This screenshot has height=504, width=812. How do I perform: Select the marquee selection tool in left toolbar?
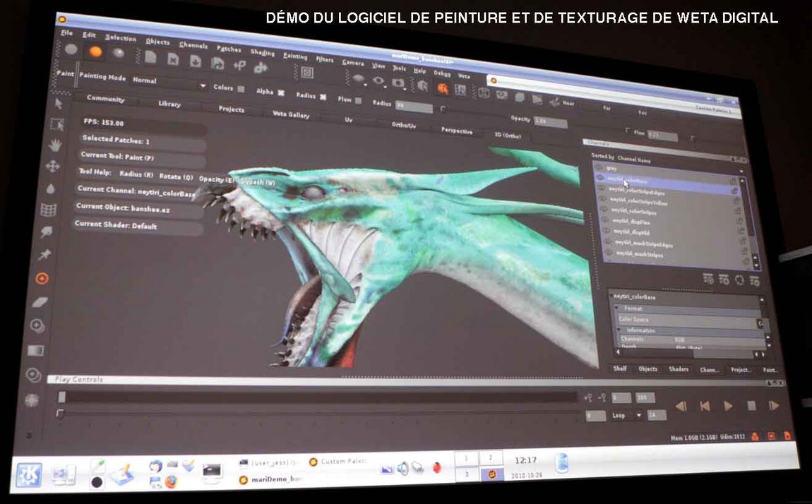tap(56, 124)
